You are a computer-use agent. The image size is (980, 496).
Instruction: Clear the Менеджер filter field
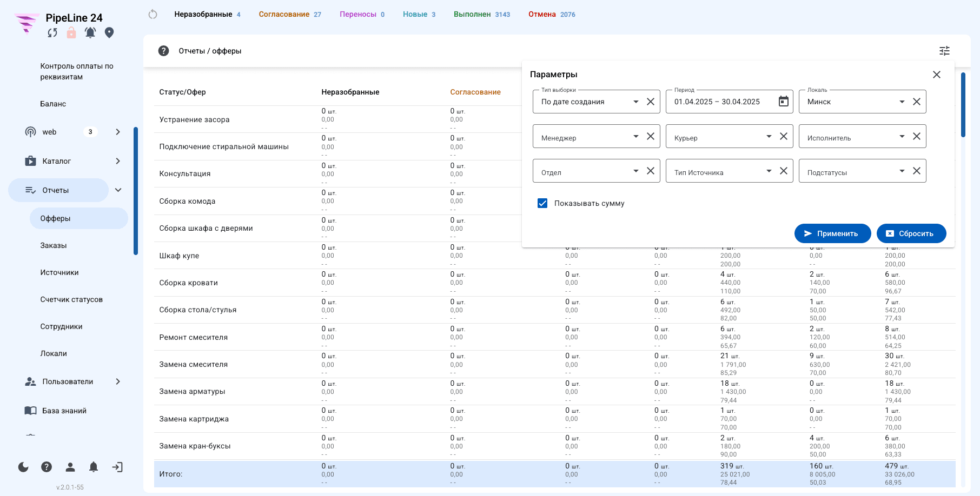651,136
